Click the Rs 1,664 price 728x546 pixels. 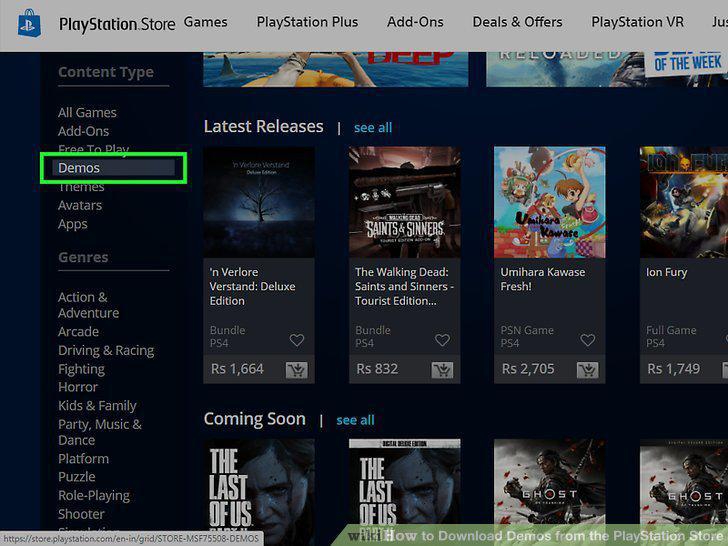[237, 369]
